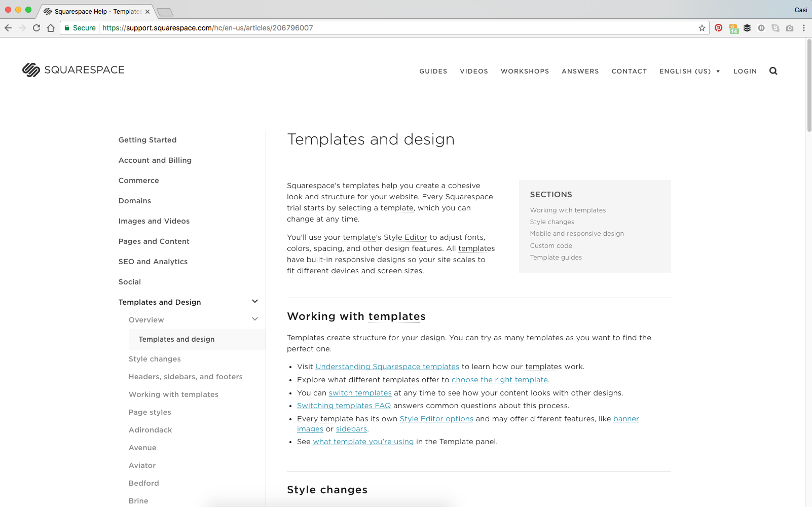Click the Login link in header
Viewport: 812px width, 507px height.
(x=745, y=71)
